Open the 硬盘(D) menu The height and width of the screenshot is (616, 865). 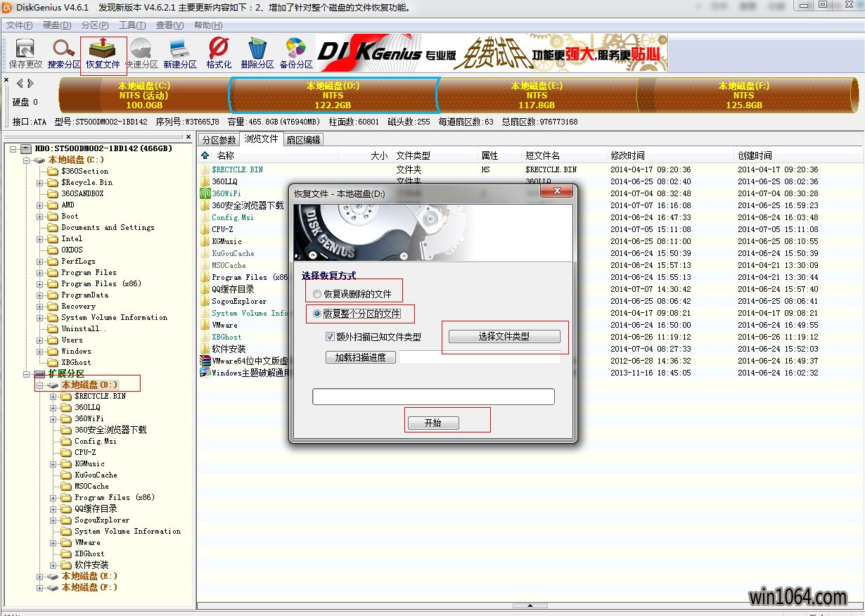point(57,25)
